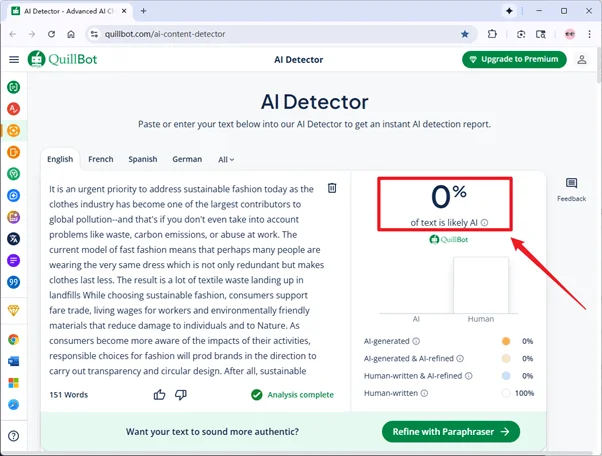Click the thumbs down rating icon
This screenshot has width=602, height=456.
(x=181, y=395)
